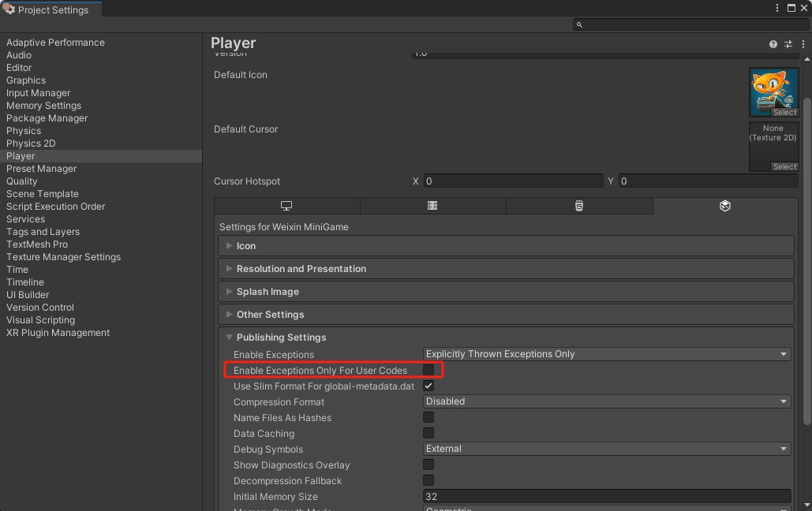Open the Enable Exceptions dropdown

tap(606, 354)
